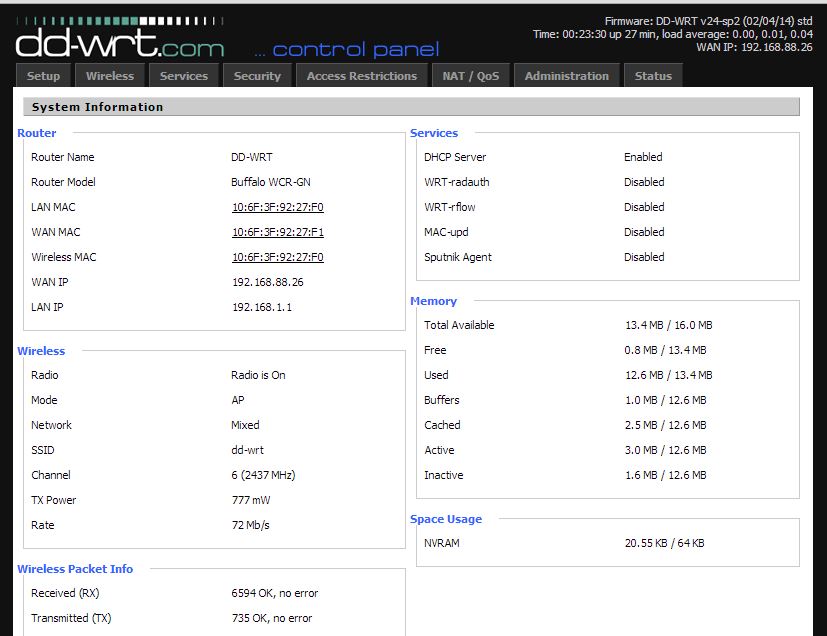Select the Disabled status for WRT-rflow

(x=644, y=207)
